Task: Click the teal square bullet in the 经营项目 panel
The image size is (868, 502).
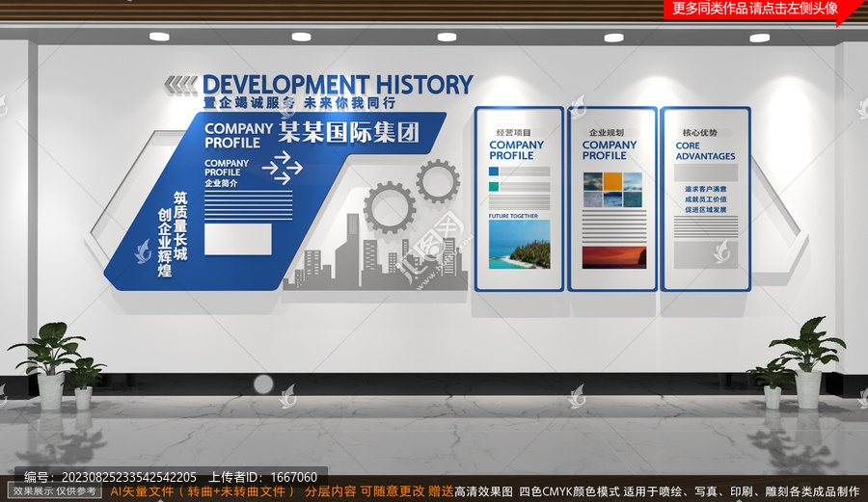Action: click(494, 187)
